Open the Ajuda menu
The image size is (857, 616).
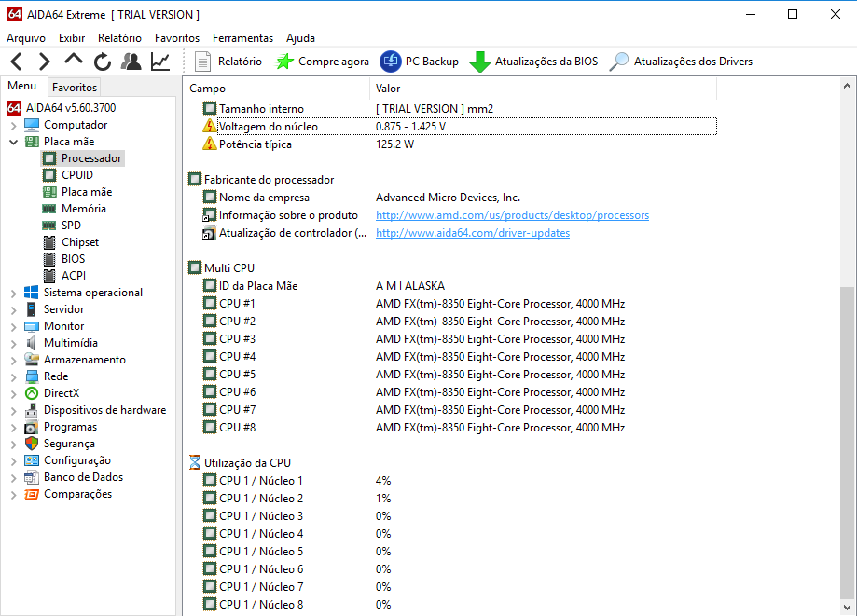(x=300, y=37)
